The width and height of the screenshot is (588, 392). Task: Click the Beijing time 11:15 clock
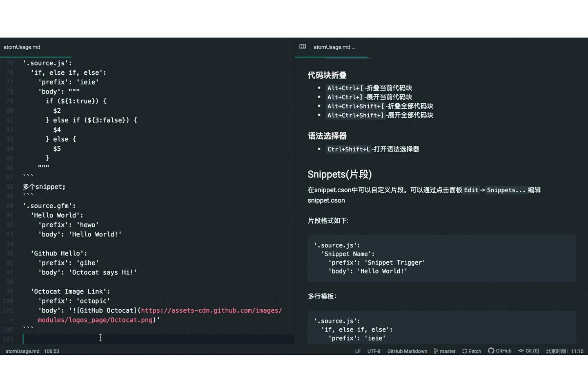[x=565, y=351]
